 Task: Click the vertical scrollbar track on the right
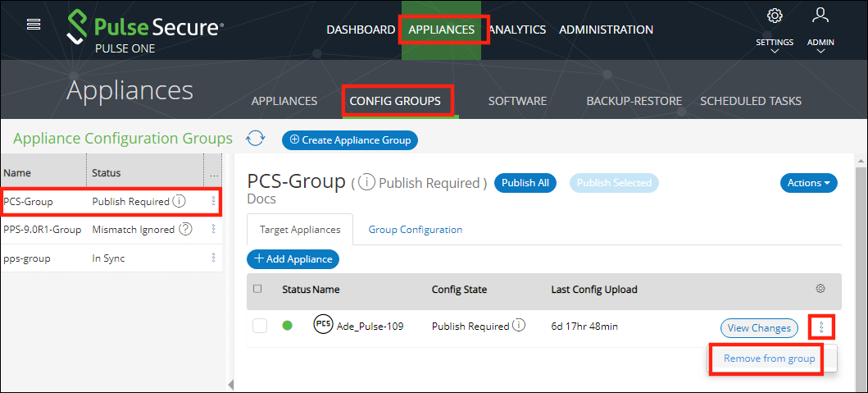point(861,280)
